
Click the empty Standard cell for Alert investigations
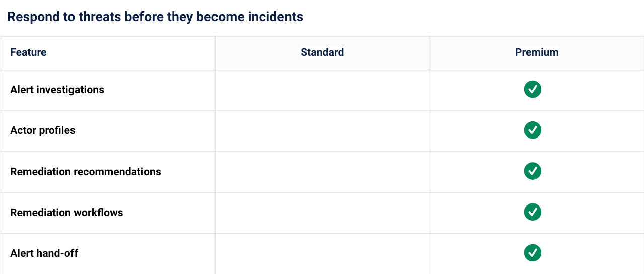[x=322, y=90]
